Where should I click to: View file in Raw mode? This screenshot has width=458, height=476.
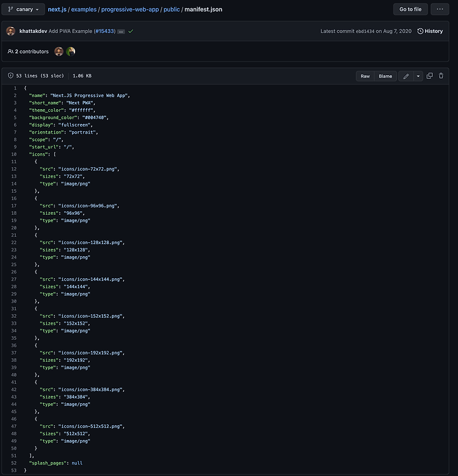coord(365,76)
